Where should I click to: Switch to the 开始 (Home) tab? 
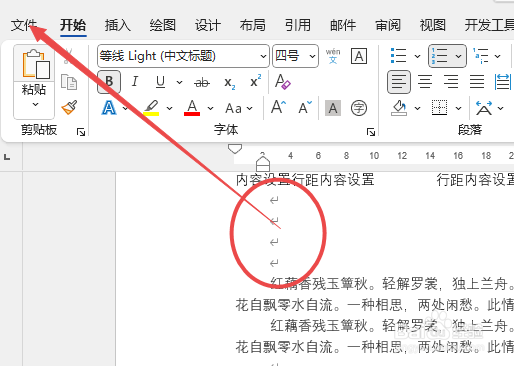(x=73, y=25)
